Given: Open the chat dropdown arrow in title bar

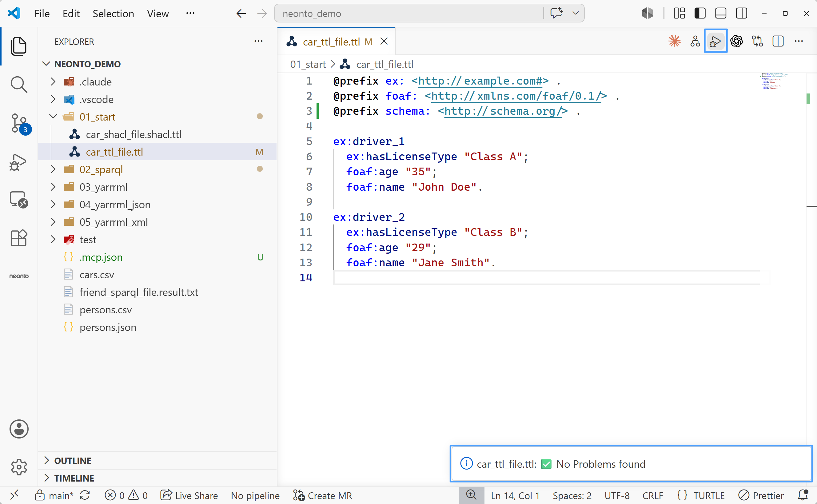Looking at the screenshot, I should [x=575, y=13].
